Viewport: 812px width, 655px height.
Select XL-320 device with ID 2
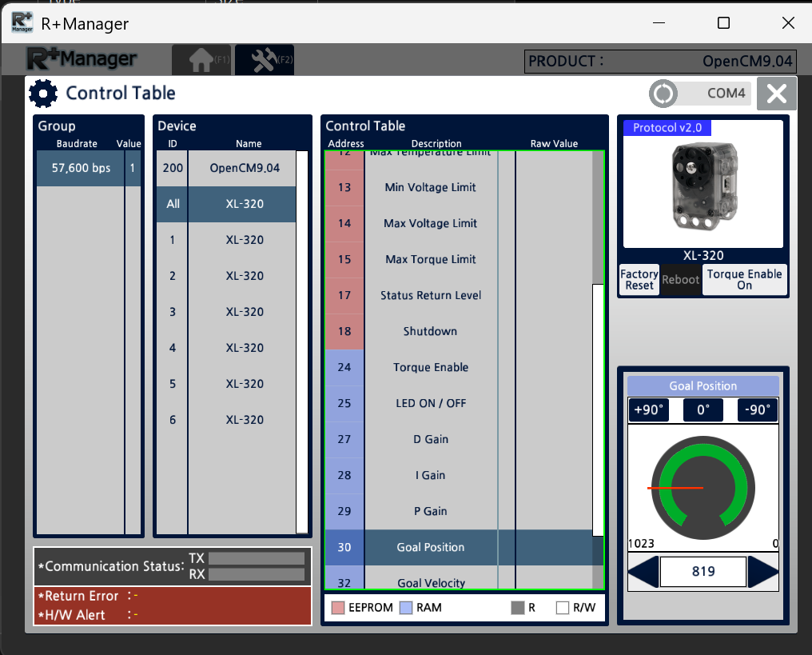226,276
